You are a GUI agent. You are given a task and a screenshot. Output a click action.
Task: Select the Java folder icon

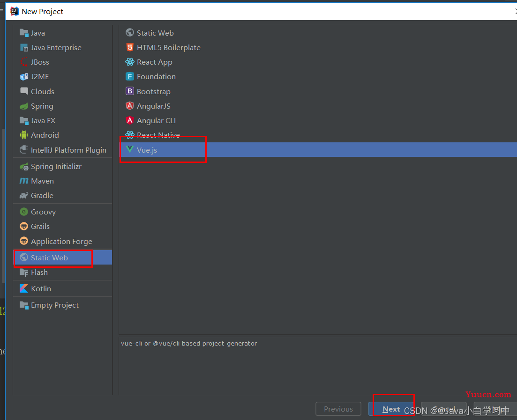(24, 33)
